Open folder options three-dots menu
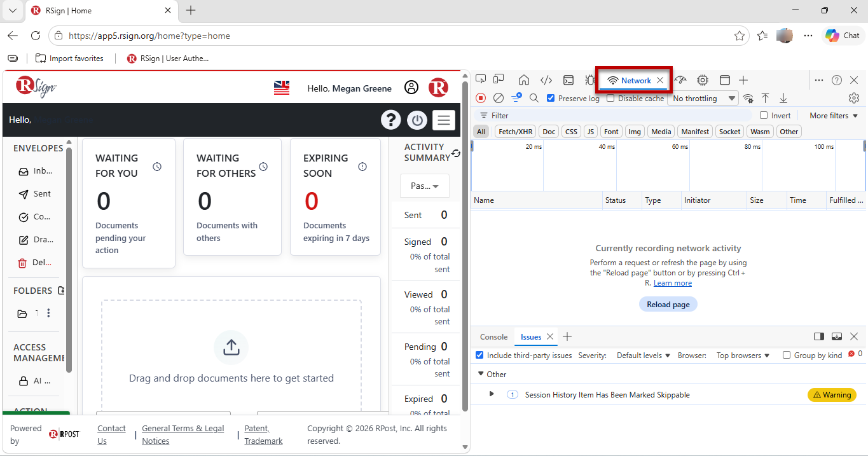The height and width of the screenshot is (456, 868). [x=48, y=313]
